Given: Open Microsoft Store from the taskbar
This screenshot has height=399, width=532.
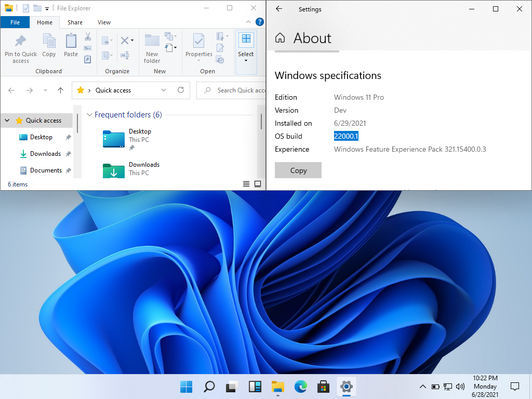Looking at the screenshot, I should coord(323,387).
